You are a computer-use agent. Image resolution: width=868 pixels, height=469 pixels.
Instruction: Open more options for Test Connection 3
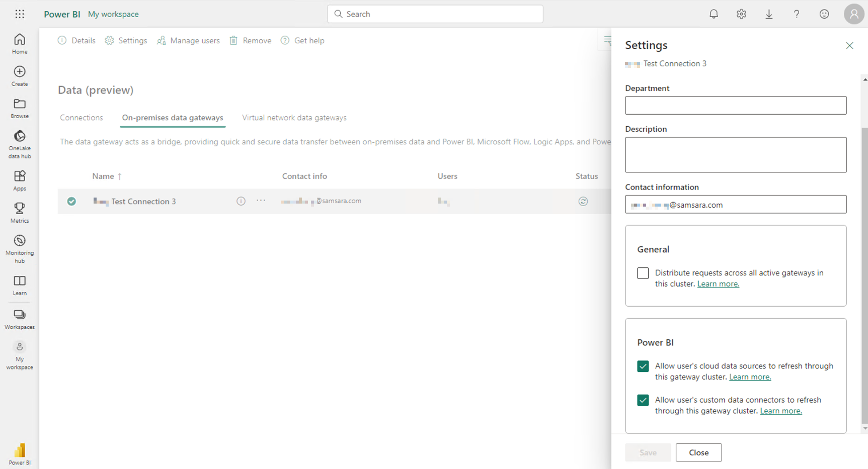pyautogui.click(x=261, y=201)
